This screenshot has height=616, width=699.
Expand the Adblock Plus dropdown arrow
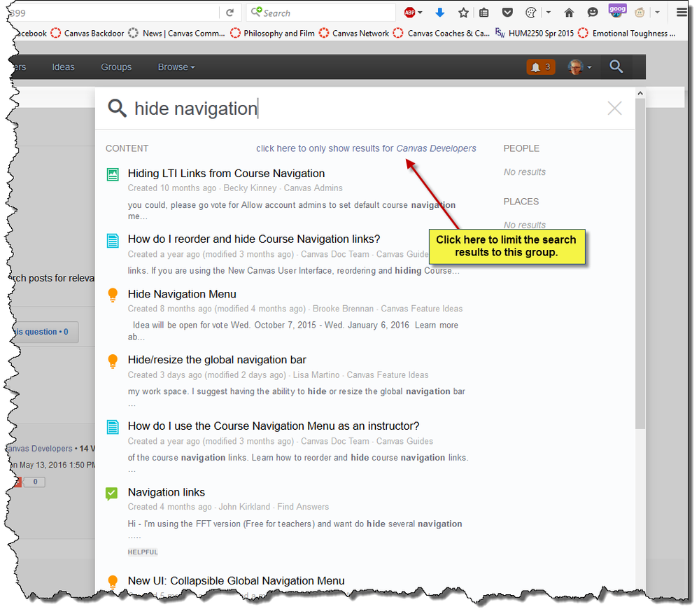click(421, 13)
